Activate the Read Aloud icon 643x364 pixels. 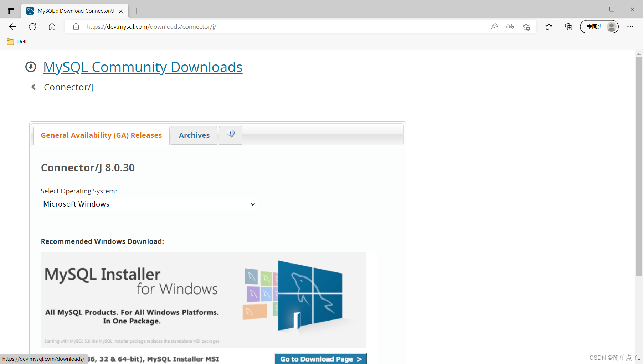pyautogui.click(x=494, y=27)
